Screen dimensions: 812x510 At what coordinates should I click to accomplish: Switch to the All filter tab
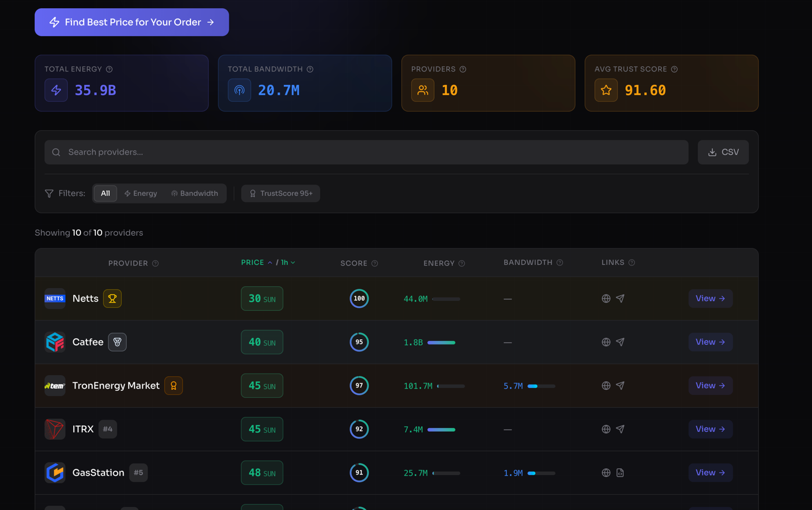tap(105, 193)
